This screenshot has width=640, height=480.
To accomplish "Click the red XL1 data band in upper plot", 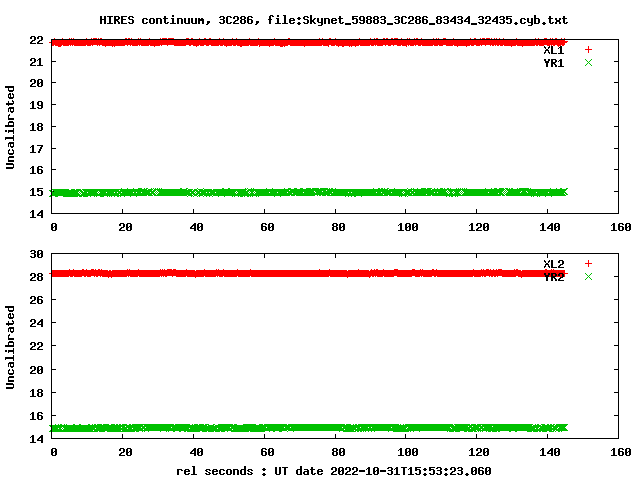I will 309,42.
